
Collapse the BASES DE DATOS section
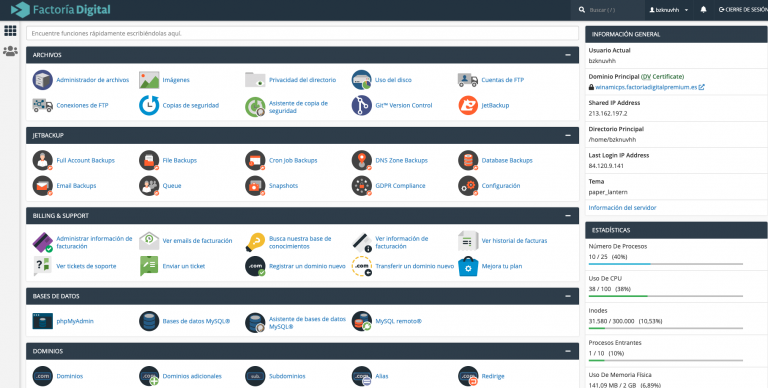click(568, 296)
